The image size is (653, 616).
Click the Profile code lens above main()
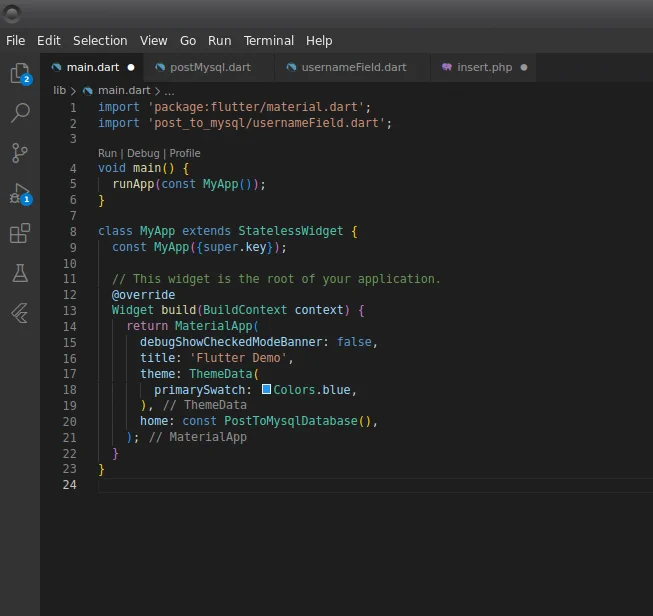(x=184, y=153)
